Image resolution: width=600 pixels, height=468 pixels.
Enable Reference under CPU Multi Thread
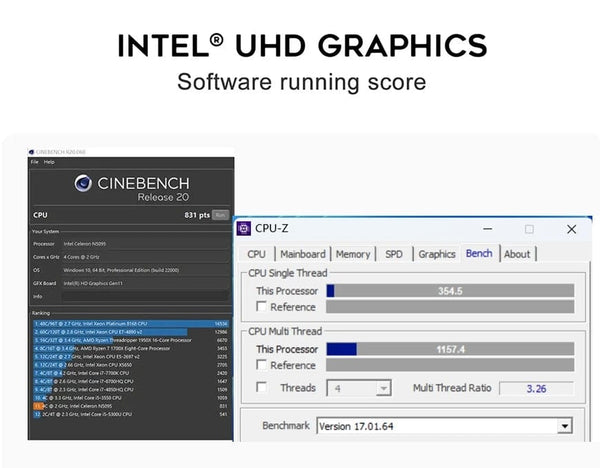[x=262, y=365]
